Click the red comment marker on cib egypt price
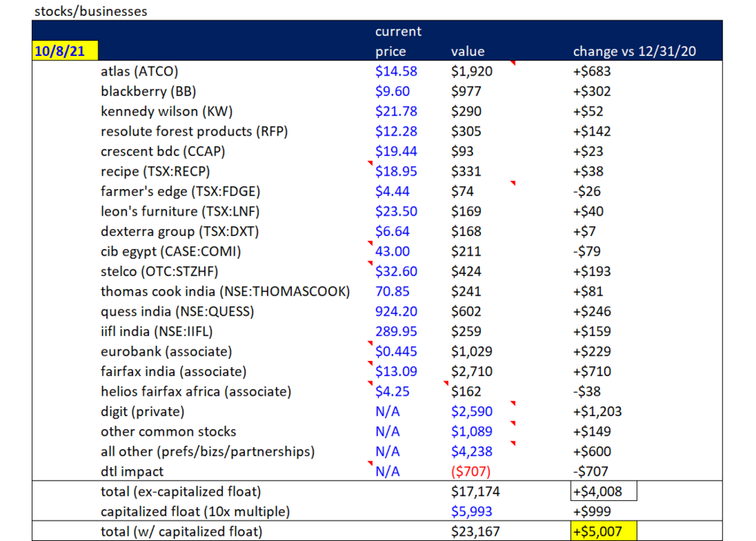This screenshot has width=756, height=541. [x=370, y=243]
